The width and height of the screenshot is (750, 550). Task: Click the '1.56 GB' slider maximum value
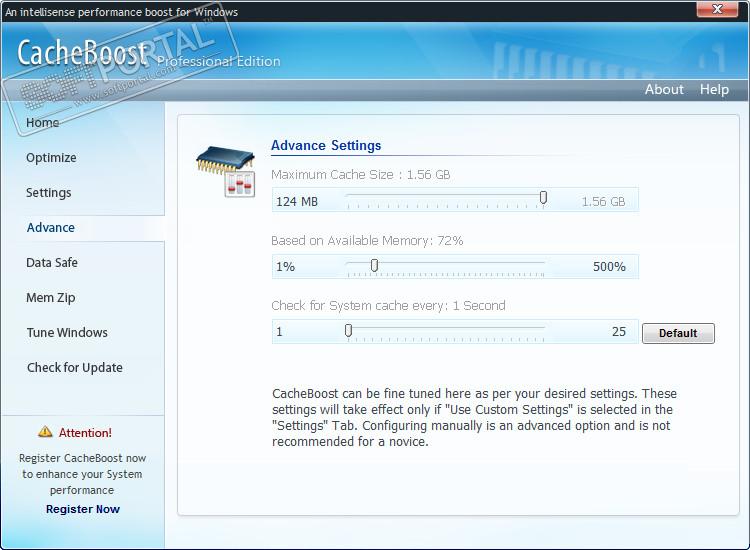pos(603,201)
